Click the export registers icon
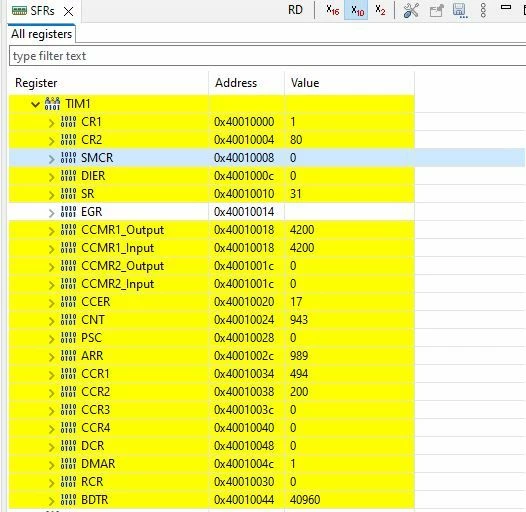Image resolution: width=526 pixels, height=512 pixels. point(436,10)
